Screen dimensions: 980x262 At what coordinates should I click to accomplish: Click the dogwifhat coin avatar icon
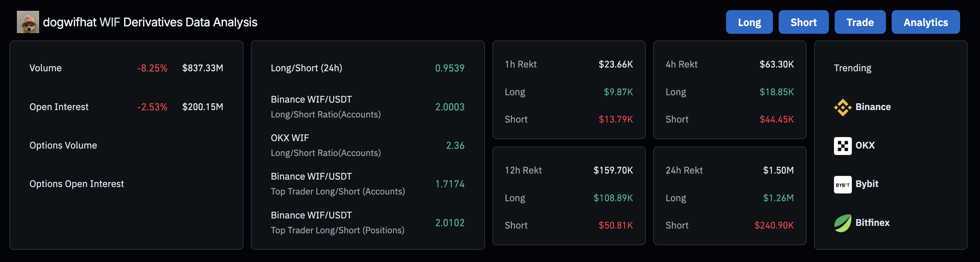[28, 22]
